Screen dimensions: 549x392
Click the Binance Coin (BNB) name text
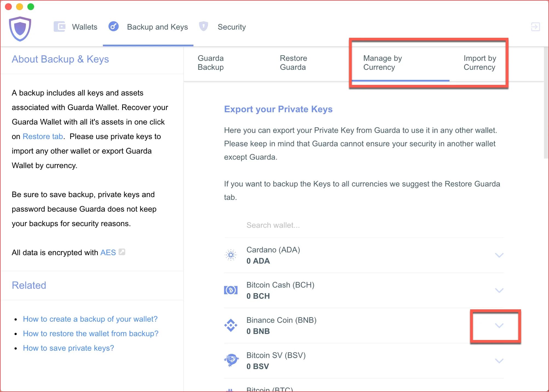281,320
